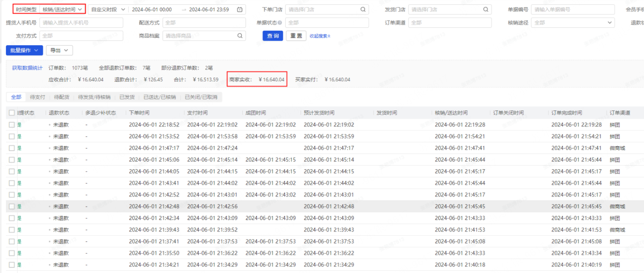Screen dimensions: 644x273
Task: Click the 商家实收 value ¥16,640.04
Action: point(271,79)
